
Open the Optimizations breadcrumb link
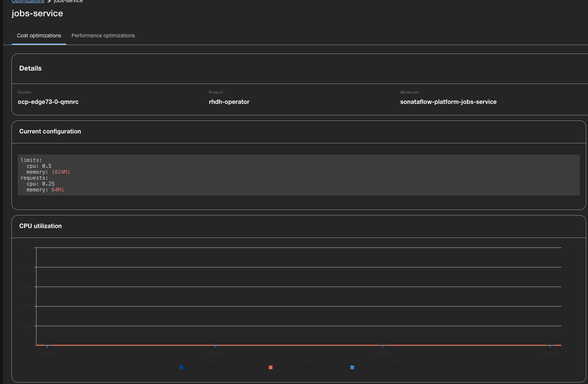(28, 1)
